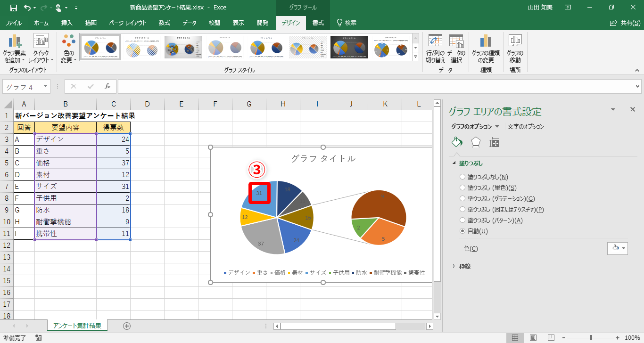
Task: Open the ファイル tab
Action: [13, 23]
